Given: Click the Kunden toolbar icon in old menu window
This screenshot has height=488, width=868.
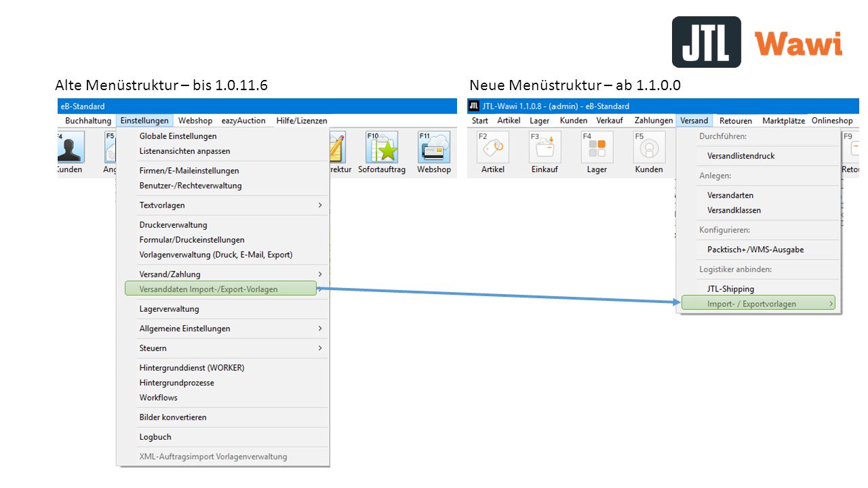Looking at the screenshot, I should [x=71, y=147].
